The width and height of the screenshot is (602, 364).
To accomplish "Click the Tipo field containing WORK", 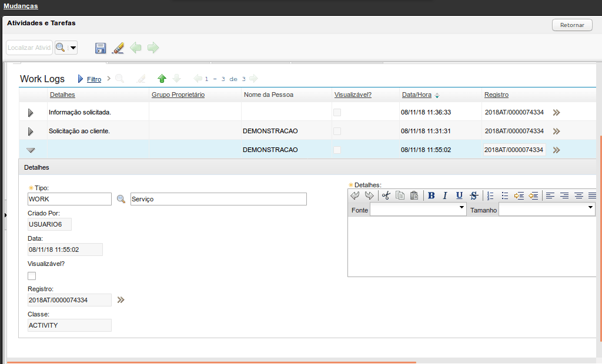I will click(69, 199).
